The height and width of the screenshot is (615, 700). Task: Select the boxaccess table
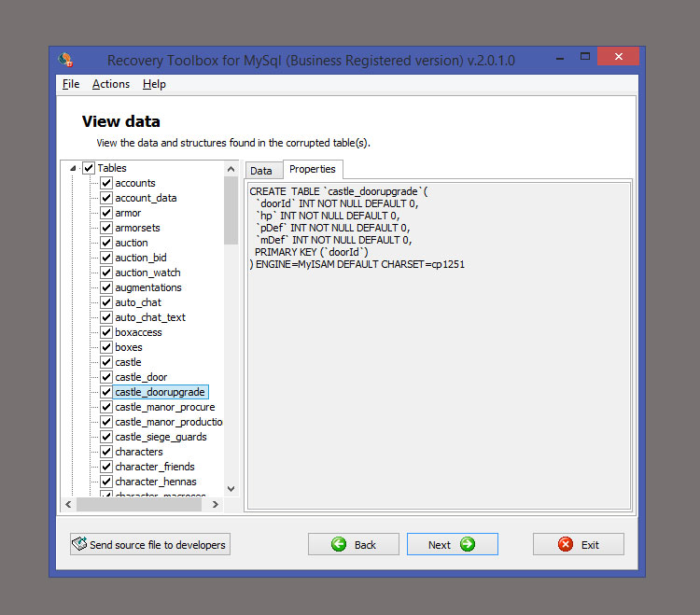point(138,332)
